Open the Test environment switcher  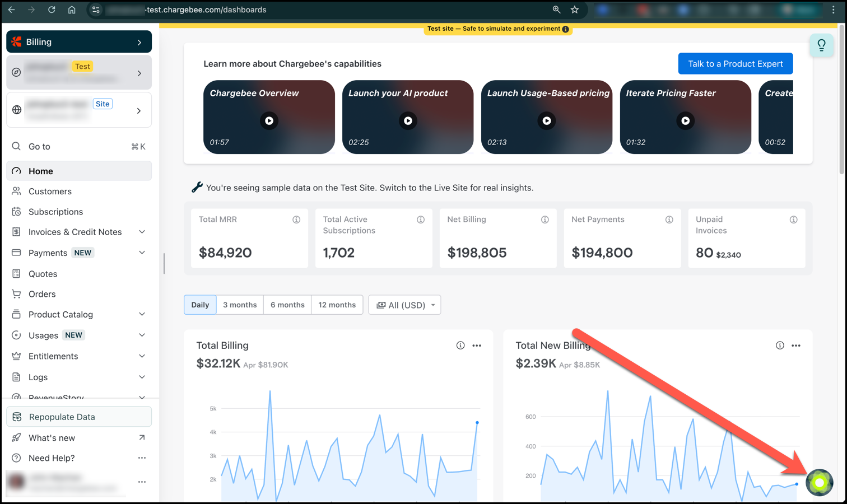[79, 72]
